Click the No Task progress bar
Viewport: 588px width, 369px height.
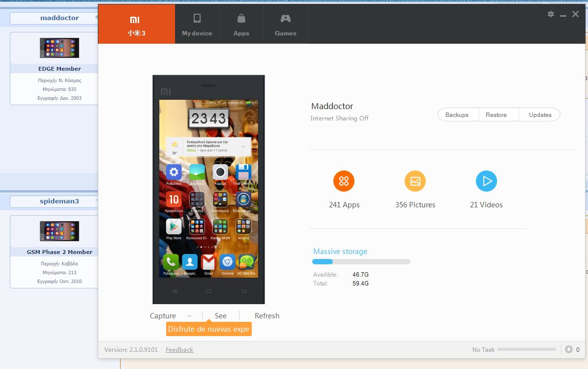(527, 349)
